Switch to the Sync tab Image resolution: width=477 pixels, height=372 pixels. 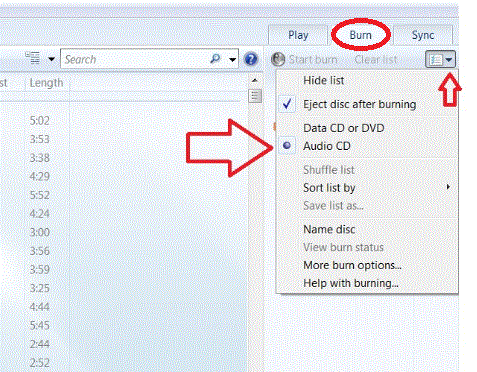423,35
